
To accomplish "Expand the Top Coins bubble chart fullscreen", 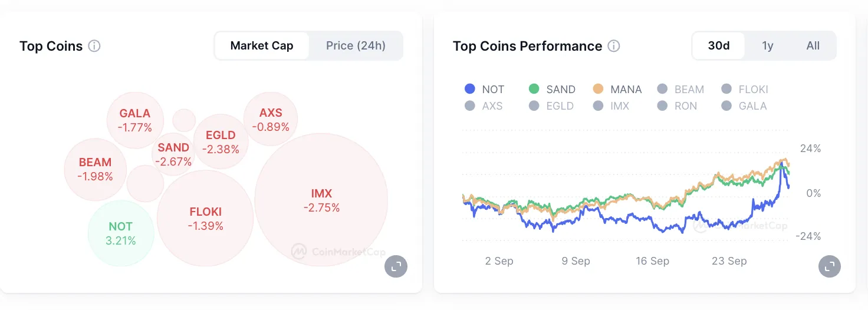I will [396, 266].
